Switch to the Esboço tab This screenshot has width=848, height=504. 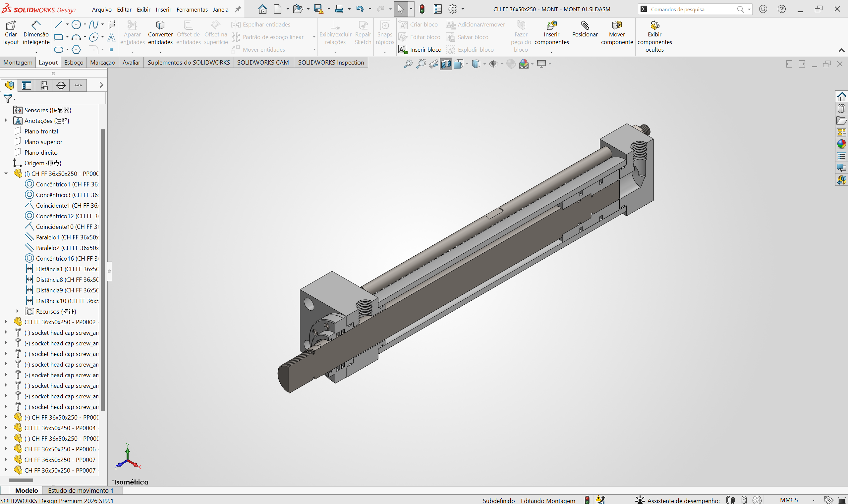[x=74, y=63]
